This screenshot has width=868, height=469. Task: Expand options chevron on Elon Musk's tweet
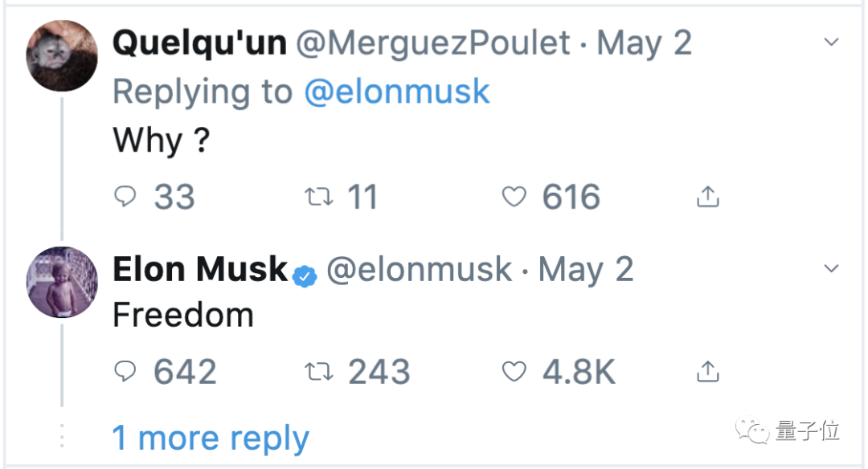coord(832,268)
